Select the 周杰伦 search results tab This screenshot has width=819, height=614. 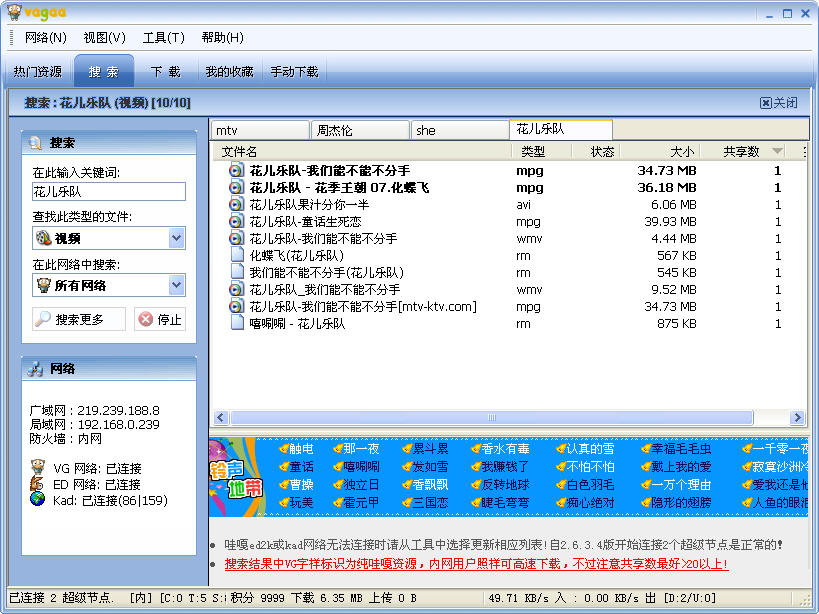360,130
